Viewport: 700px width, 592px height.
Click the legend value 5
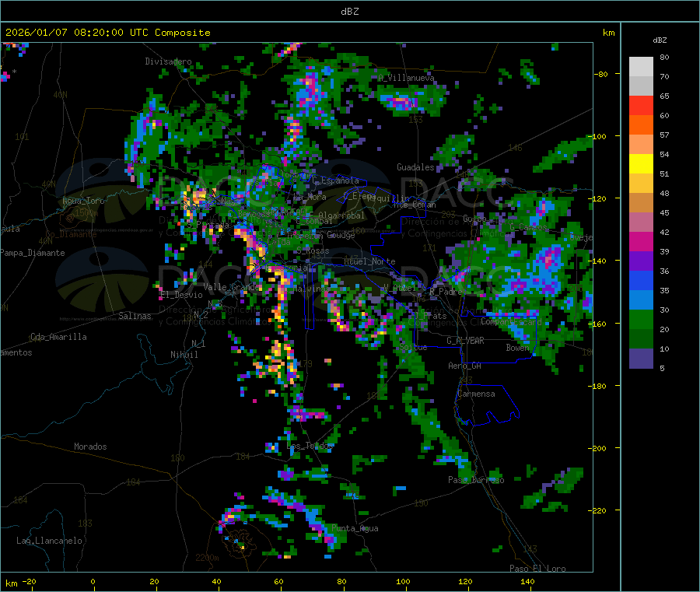(662, 368)
